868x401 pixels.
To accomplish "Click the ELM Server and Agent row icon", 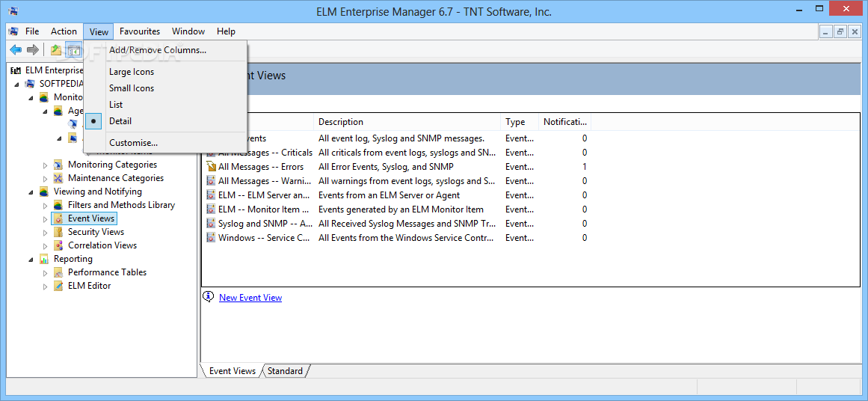I will tap(211, 195).
